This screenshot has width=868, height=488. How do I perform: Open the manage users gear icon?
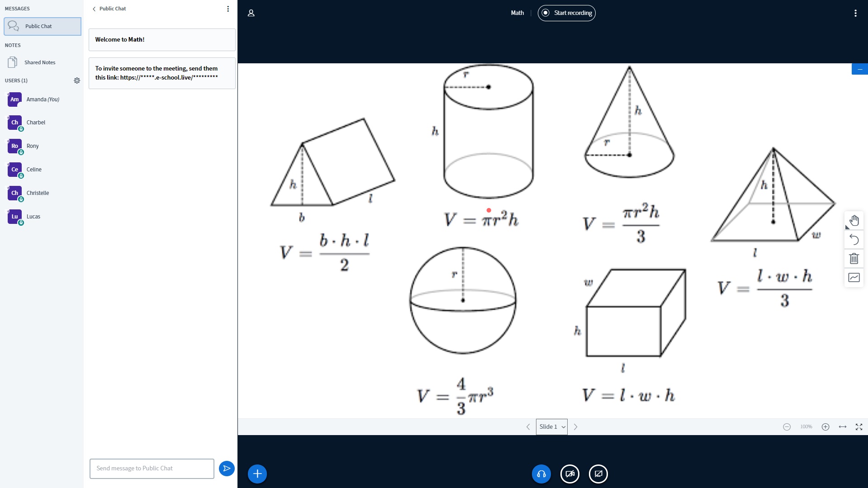(77, 81)
